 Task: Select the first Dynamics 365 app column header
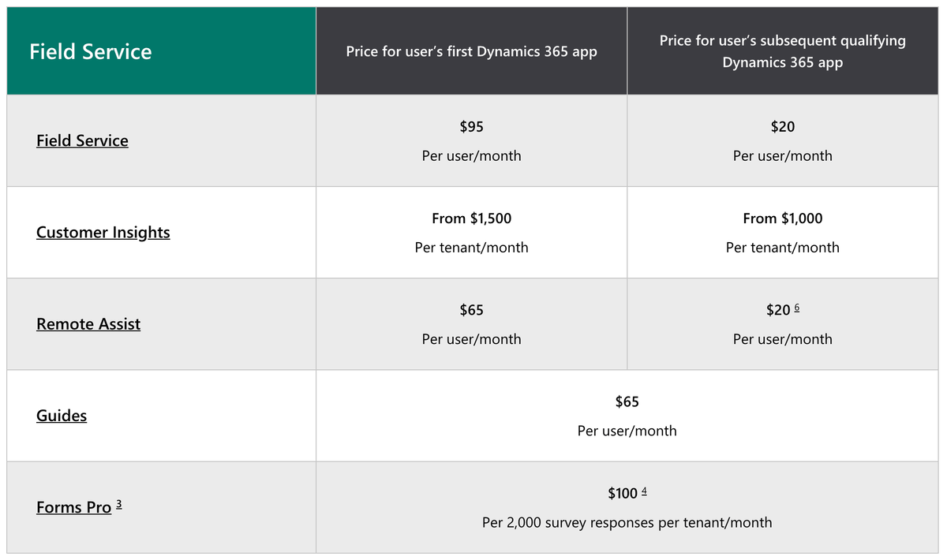coord(471,51)
